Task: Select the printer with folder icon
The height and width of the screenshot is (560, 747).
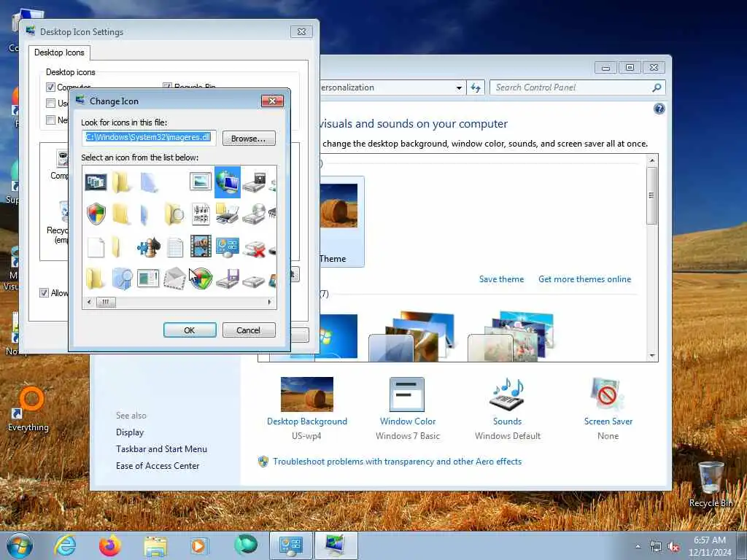Action: click(227, 214)
